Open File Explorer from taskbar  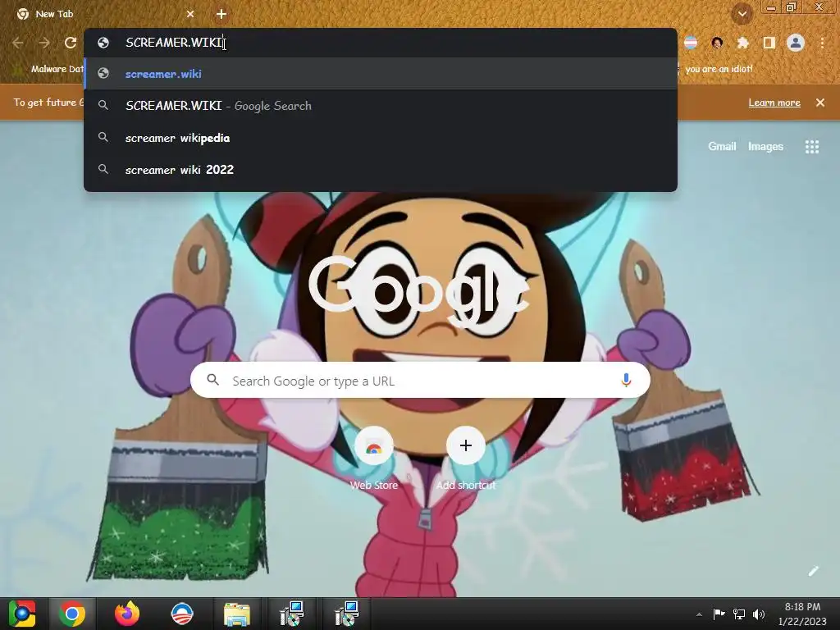tap(236, 614)
